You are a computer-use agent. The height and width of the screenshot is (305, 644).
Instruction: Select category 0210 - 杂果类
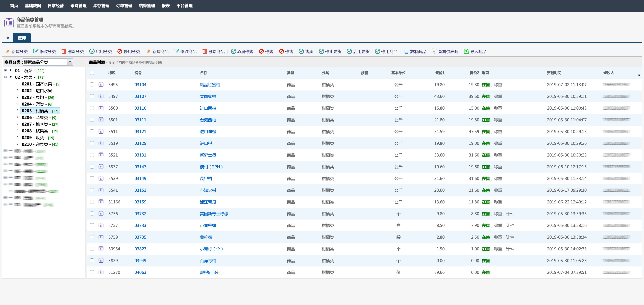click(x=40, y=144)
